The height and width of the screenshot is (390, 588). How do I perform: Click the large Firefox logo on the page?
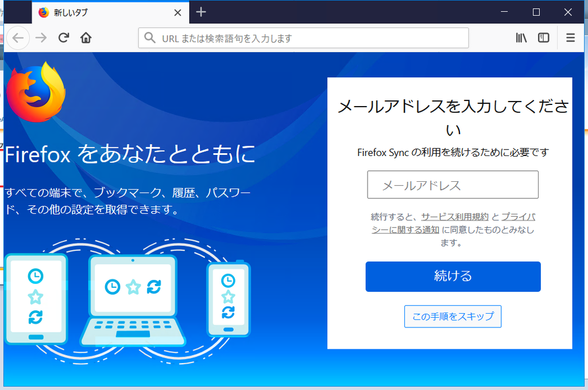(x=36, y=92)
